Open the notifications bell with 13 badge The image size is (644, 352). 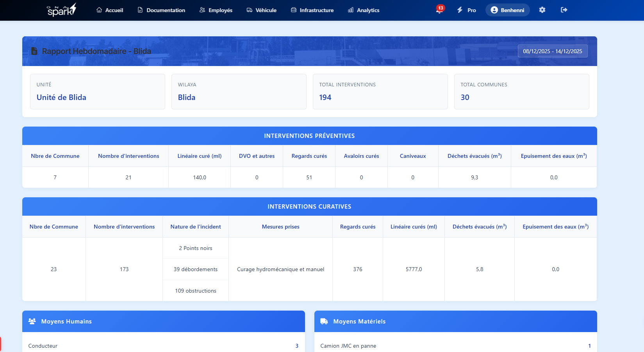[x=439, y=10]
